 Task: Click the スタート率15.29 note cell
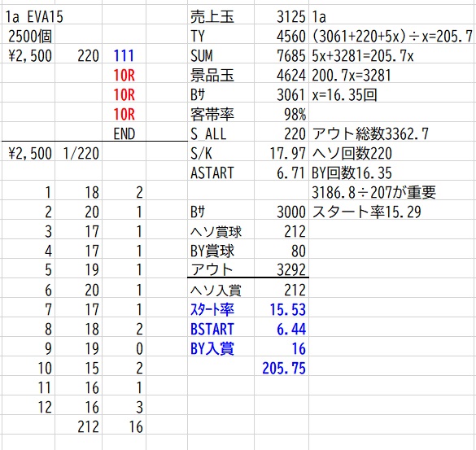(366, 212)
